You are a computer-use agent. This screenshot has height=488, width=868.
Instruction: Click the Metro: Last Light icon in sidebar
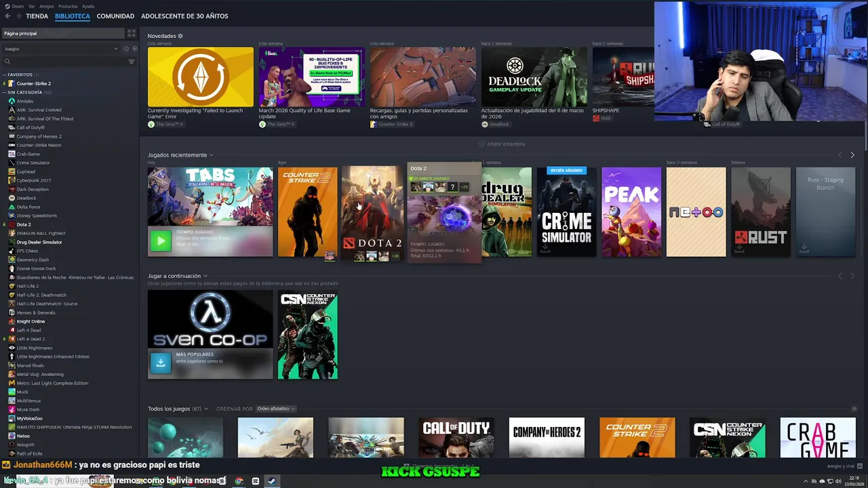click(12, 383)
